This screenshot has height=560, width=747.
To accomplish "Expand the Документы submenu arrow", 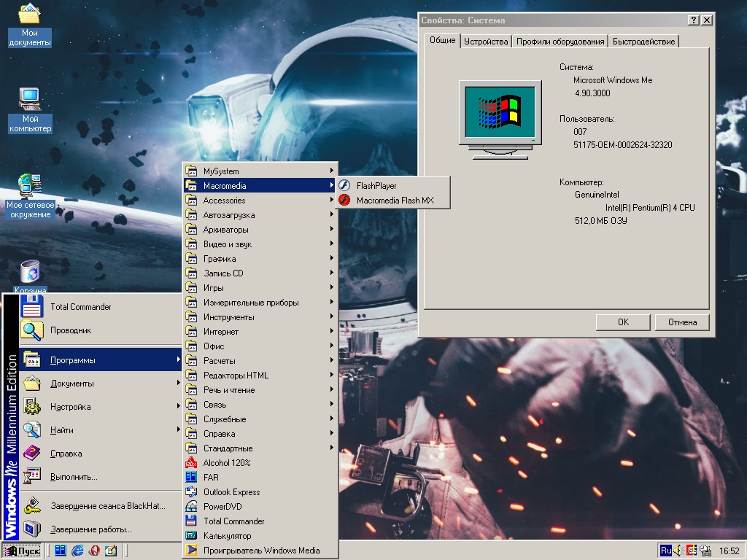I will tap(178, 382).
